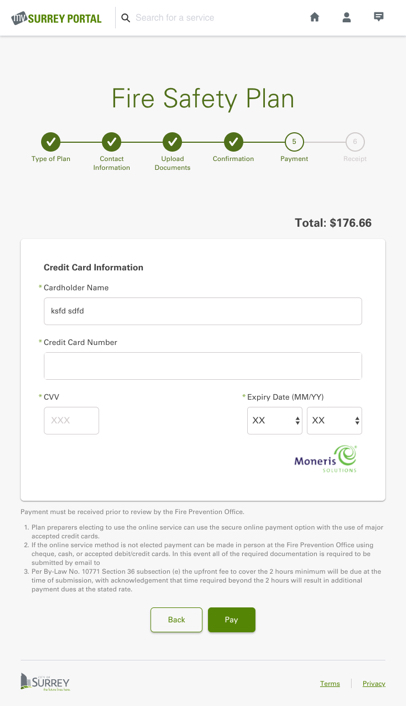Open the expiry year dropdown
The image size is (406, 706).
pos(334,421)
